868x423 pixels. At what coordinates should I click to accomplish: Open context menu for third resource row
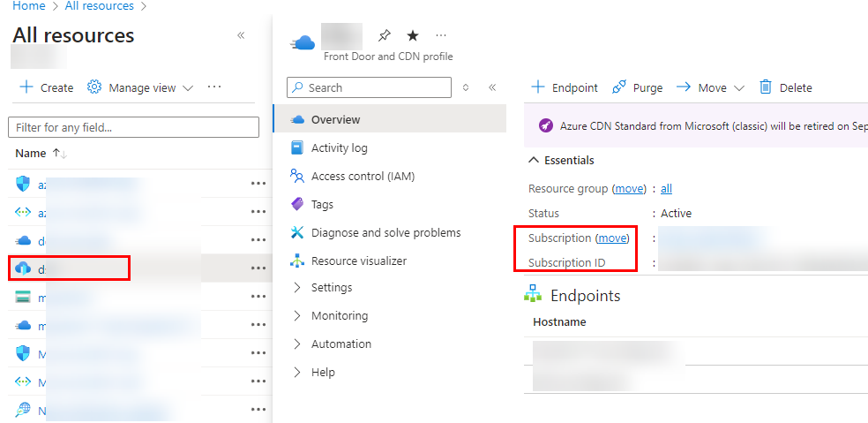pyautogui.click(x=258, y=240)
